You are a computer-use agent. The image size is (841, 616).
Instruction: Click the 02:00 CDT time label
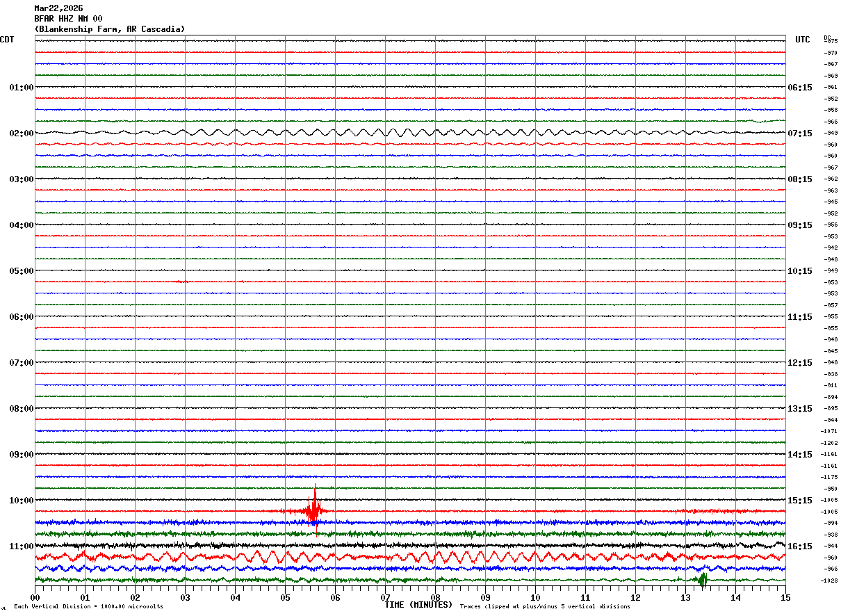(x=21, y=133)
